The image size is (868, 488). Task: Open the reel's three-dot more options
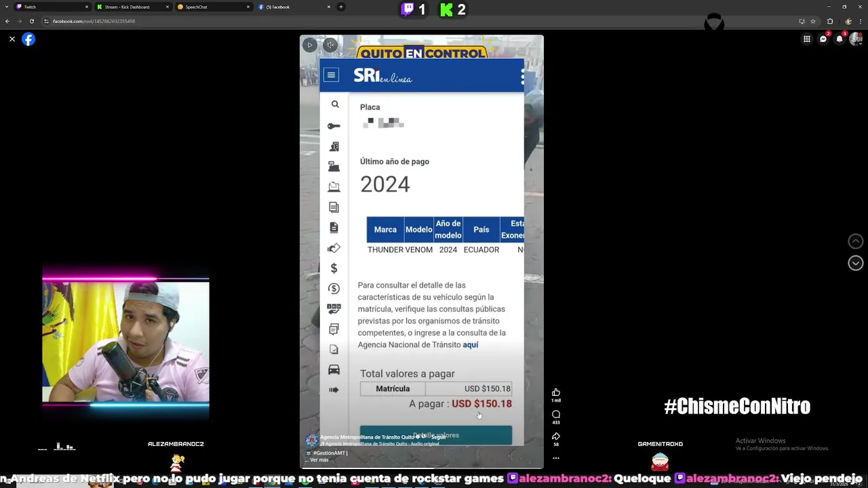click(556, 458)
